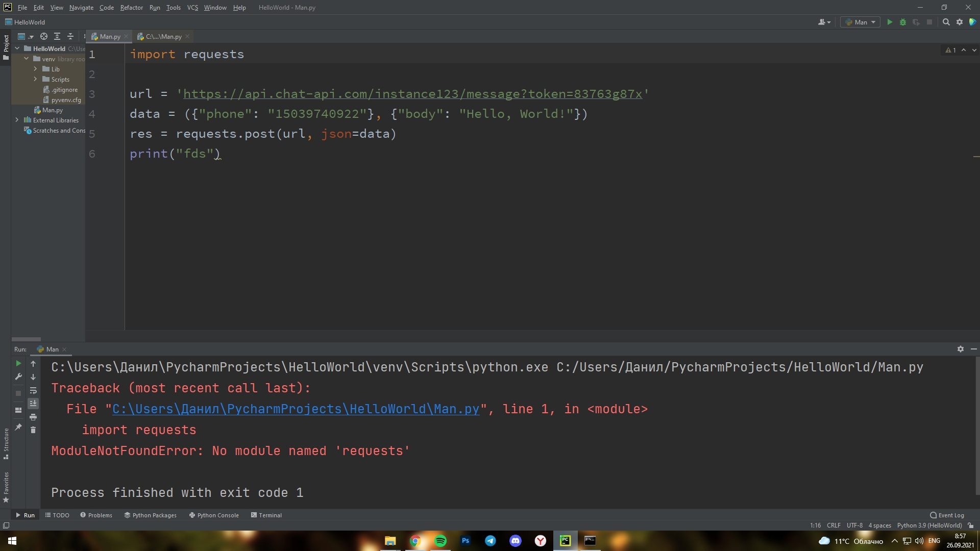
Task: Hide the Run panel with minimize dash
Action: (973, 349)
